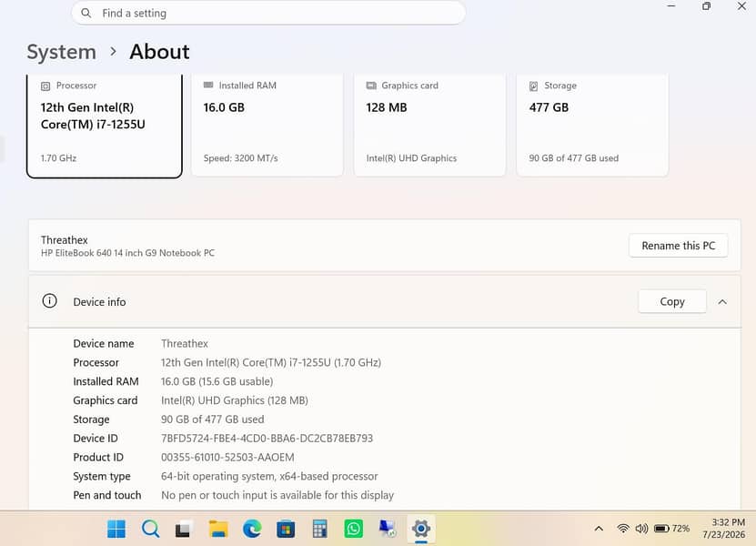The image size is (756, 546).
Task: Open File Explorer from taskbar
Action: pos(218,529)
